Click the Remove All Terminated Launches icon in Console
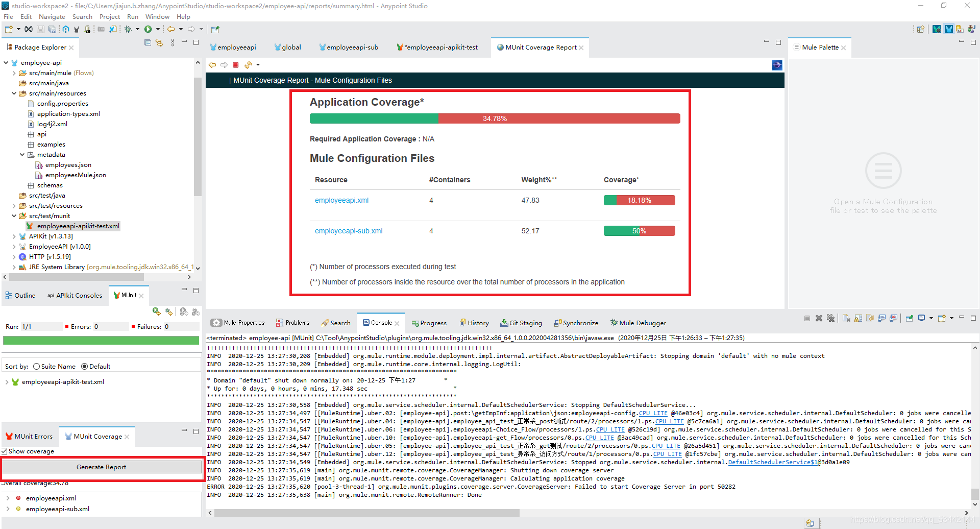The image size is (980, 529). pyautogui.click(x=831, y=318)
